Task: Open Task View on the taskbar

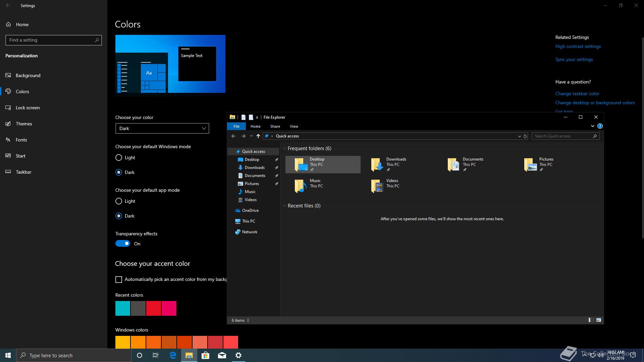Action: 156,355
